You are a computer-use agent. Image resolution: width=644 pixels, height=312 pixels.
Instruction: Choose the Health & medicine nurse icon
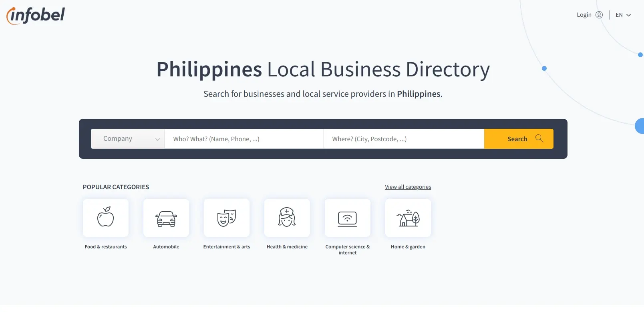[287, 218]
